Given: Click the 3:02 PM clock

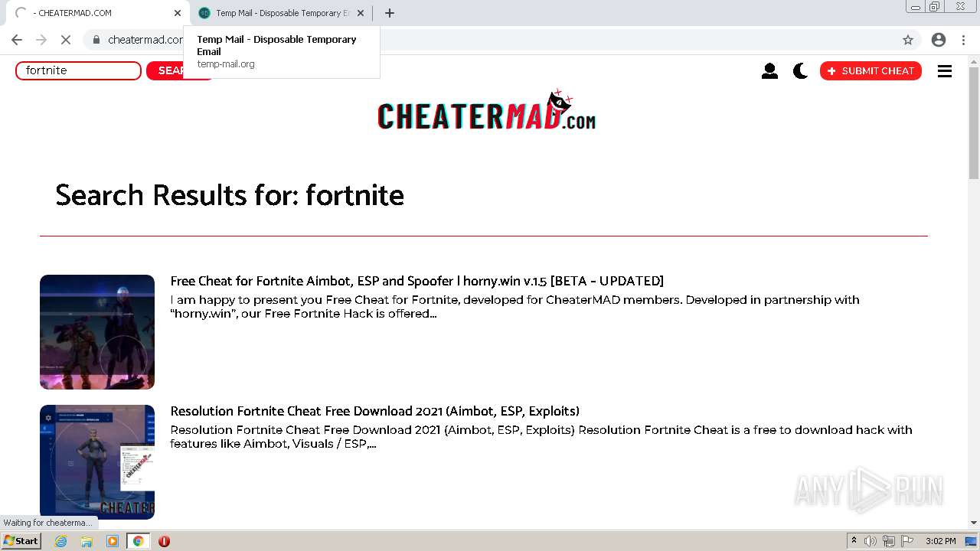Looking at the screenshot, I should click(x=940, y=541).
